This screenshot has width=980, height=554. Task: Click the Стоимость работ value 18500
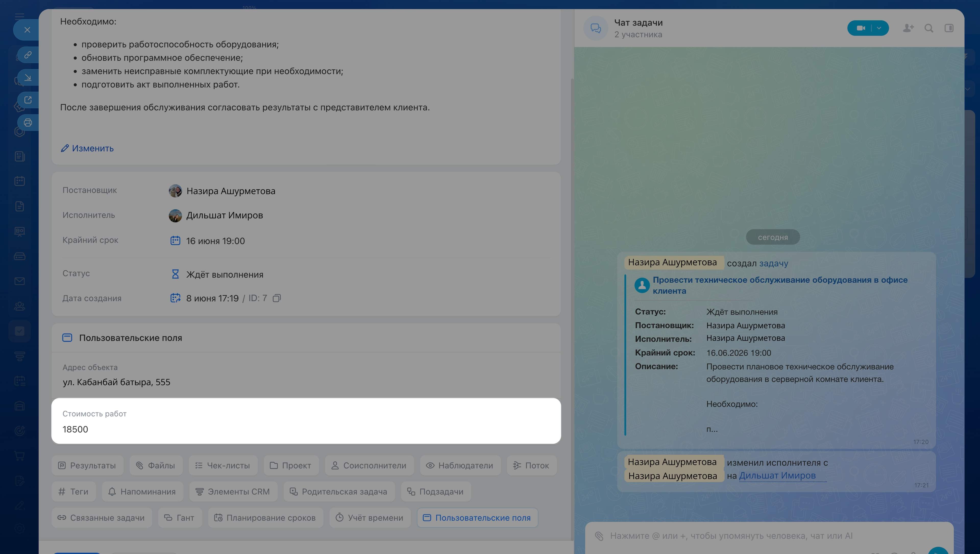coord(75,429)
